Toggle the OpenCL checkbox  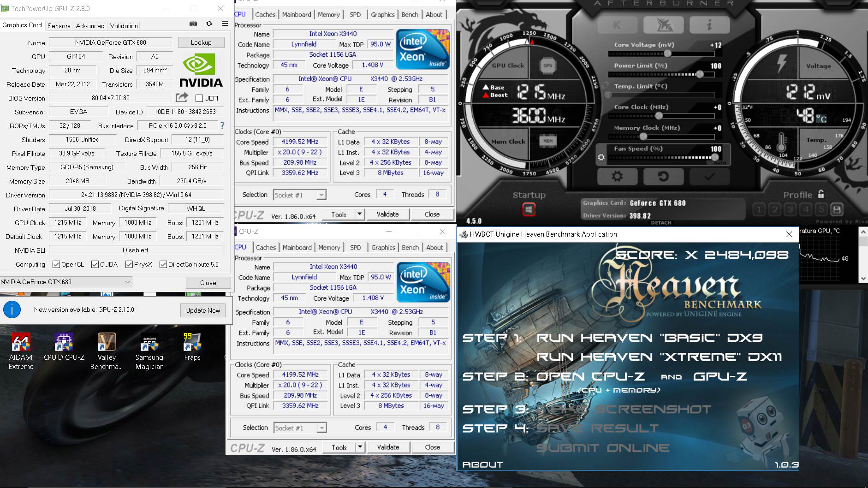(56, 264)
